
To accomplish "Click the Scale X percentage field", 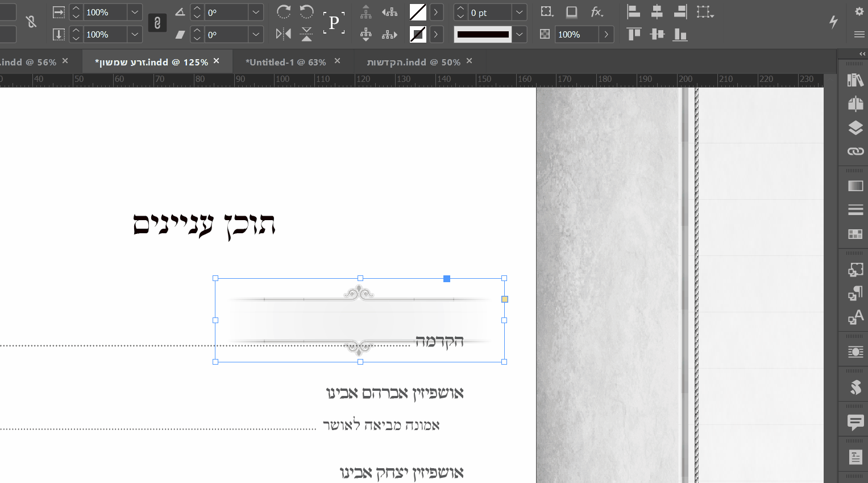I will (x=106, y=12).
